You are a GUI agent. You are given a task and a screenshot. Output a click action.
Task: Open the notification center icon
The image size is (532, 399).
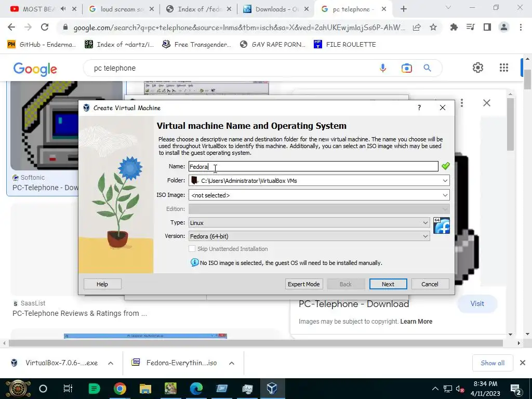[x=516, y=389]
